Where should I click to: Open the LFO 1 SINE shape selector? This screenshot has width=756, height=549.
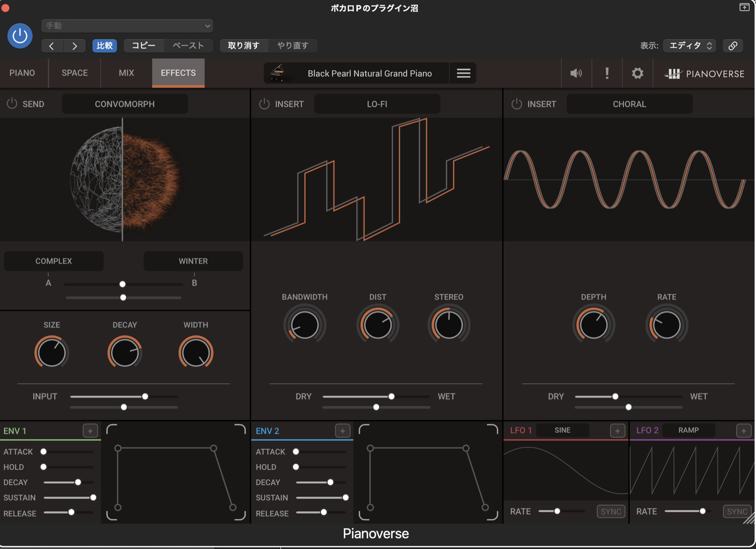(x=562, y=430)
